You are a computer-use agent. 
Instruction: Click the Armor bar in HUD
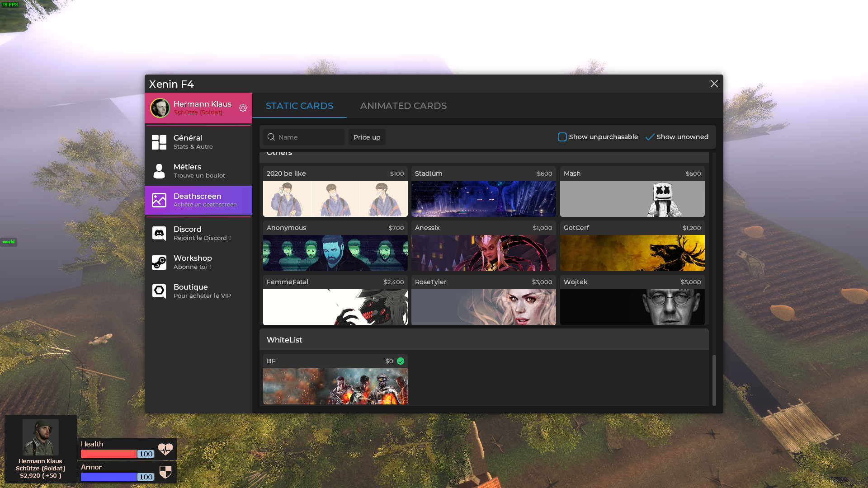pos(118,477)
